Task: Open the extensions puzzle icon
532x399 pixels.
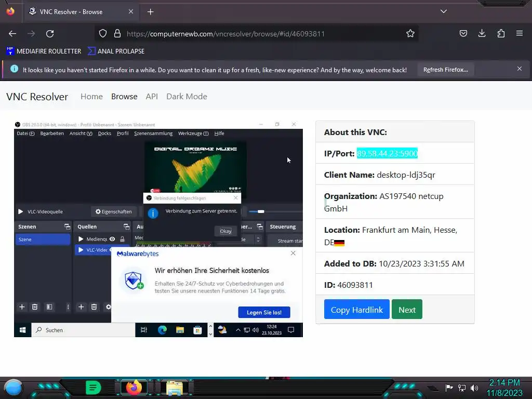Action: click(x=501, y=33)
